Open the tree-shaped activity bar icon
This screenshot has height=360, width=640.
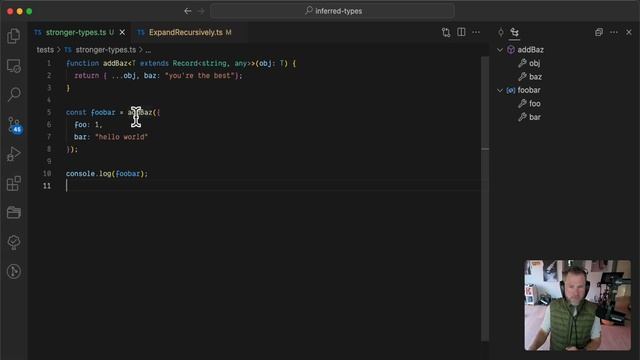[x=13, y=242]
